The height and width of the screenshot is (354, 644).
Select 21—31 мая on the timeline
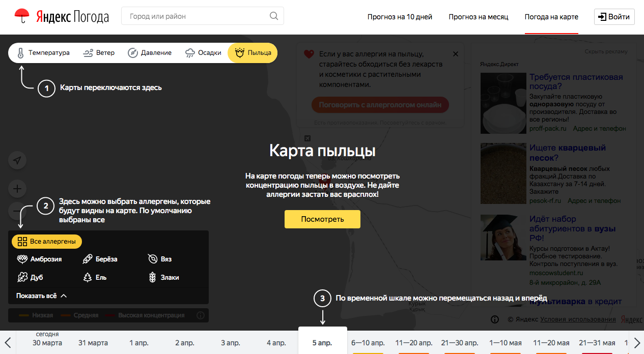pos(597,342)
